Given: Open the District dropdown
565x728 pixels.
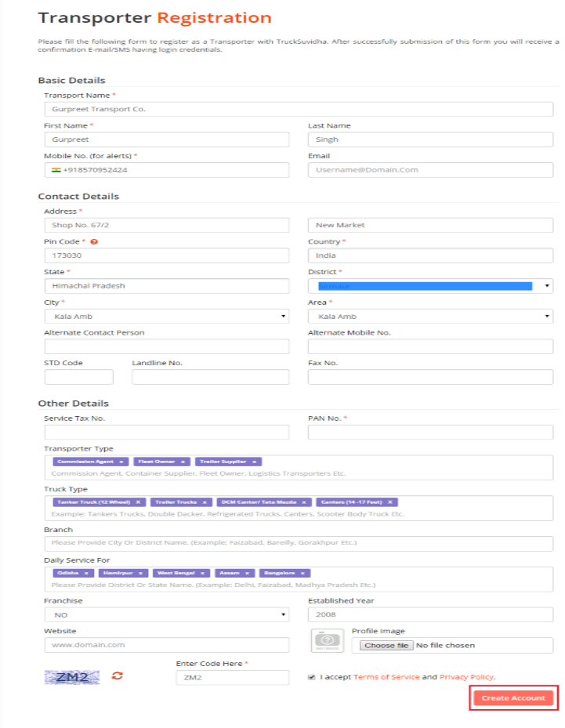Looking at the screenshot, I should [x=430, y=286].
